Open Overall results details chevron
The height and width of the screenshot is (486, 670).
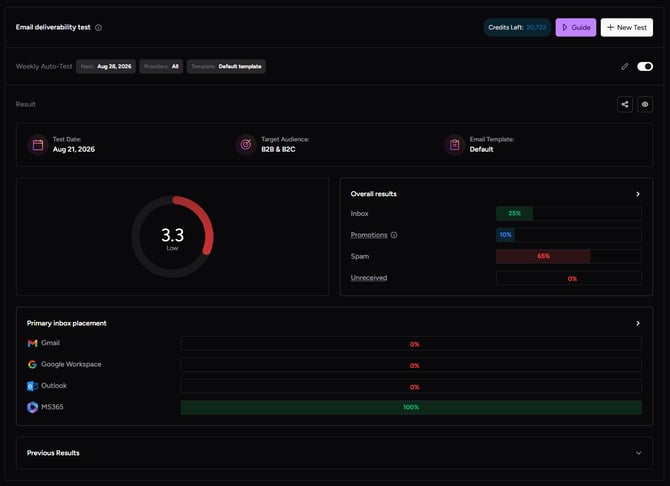pyautogui.click(x=638, y=194)
